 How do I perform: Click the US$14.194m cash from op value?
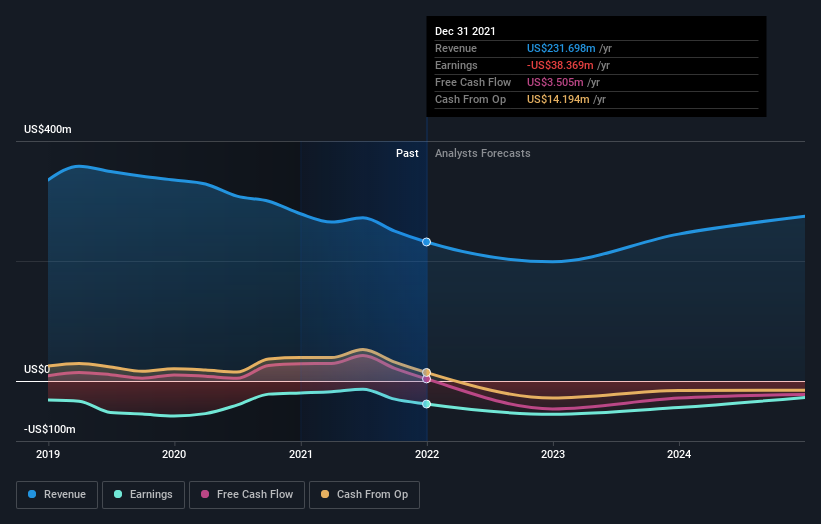(x=558, y=99)
